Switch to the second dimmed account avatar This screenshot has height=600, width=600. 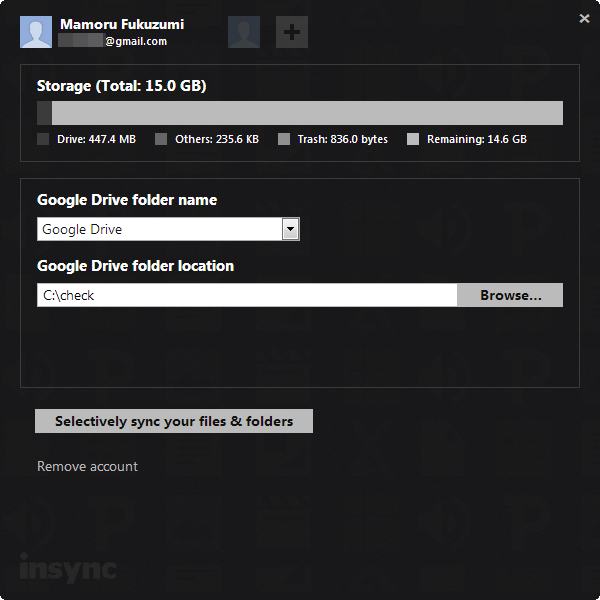click(x=244, y=32)
